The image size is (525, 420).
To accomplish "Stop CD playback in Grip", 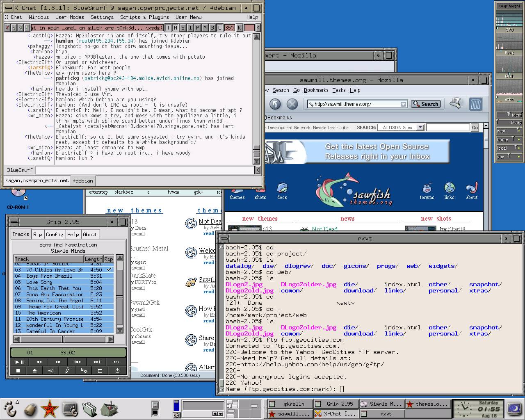I will coord(18,370).
